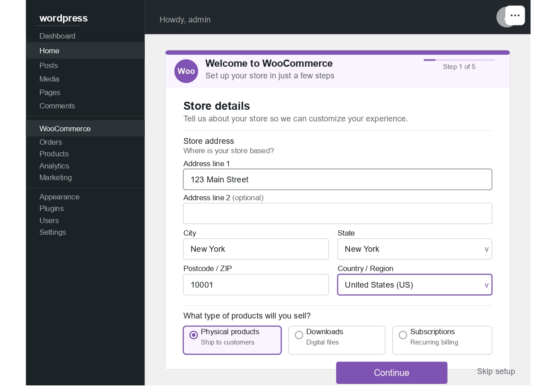Open the three-dots options menu
Screen dimensions: 556x392
[515, 15]
